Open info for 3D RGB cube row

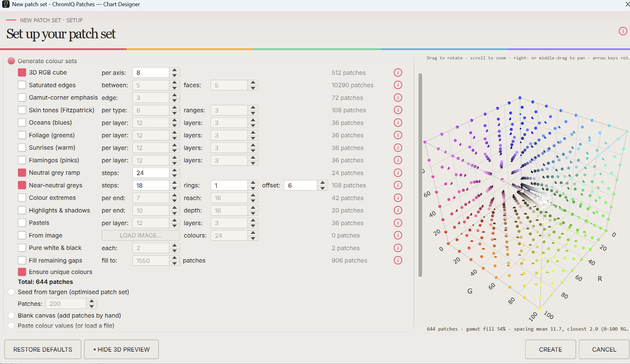click(x=398, y=73)
